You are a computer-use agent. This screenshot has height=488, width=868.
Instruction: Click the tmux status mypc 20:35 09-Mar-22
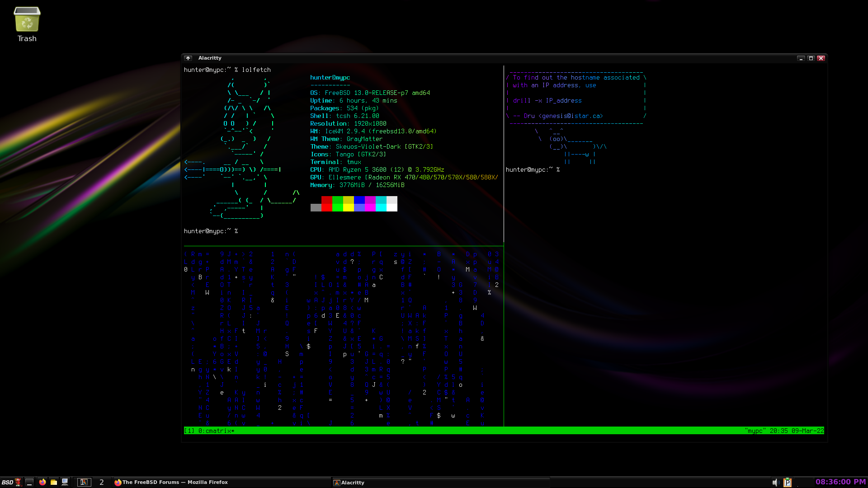click(784, 431)
